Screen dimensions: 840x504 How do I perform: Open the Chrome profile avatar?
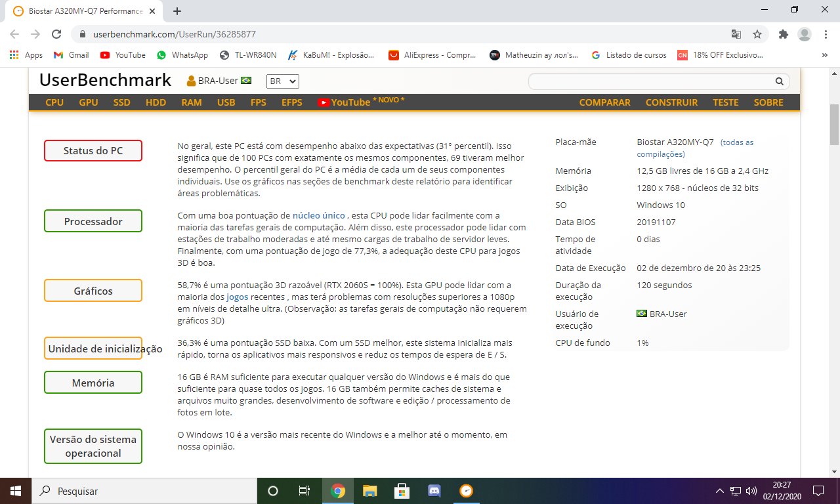tap(805, 34)
